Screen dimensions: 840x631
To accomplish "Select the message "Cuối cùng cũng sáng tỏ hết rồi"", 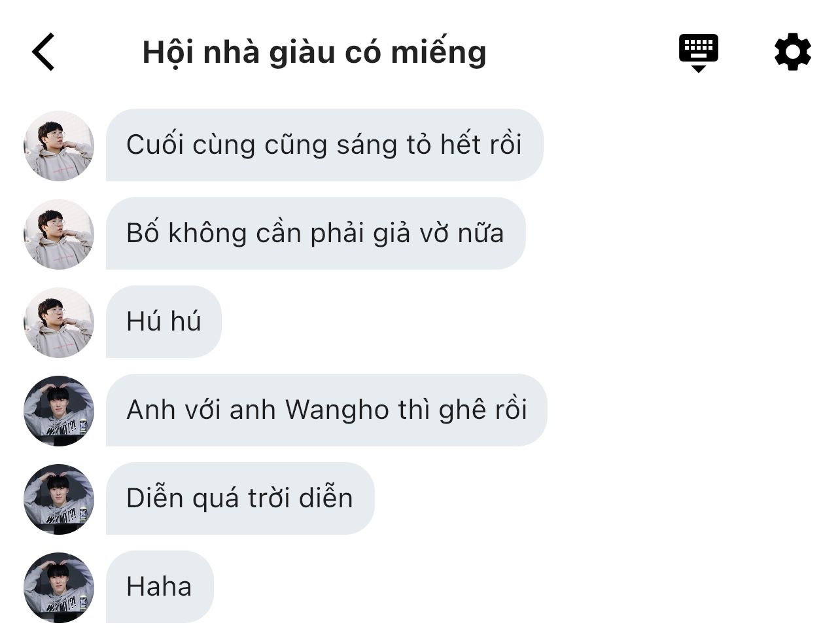I will (x=324, y=145).
